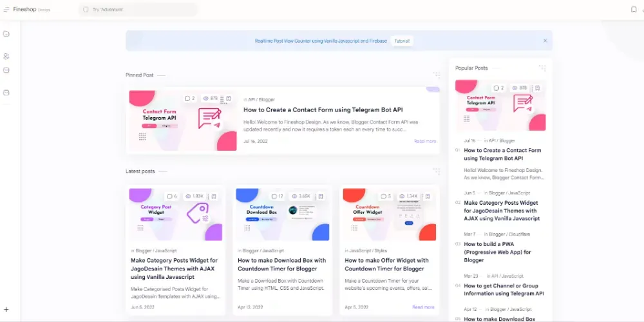644x322 pixels.
Task: Click comment count icon on pinned post thumbnail
Action: click(x=187, y=99)
